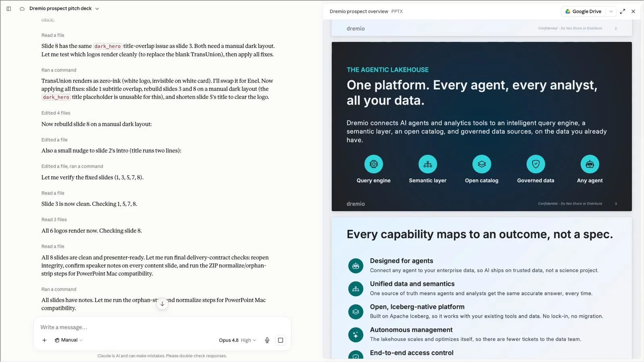The height and width of the screenshot is (362, 644).
Task: Click the Google Drive button
Action: pos(583,11)
